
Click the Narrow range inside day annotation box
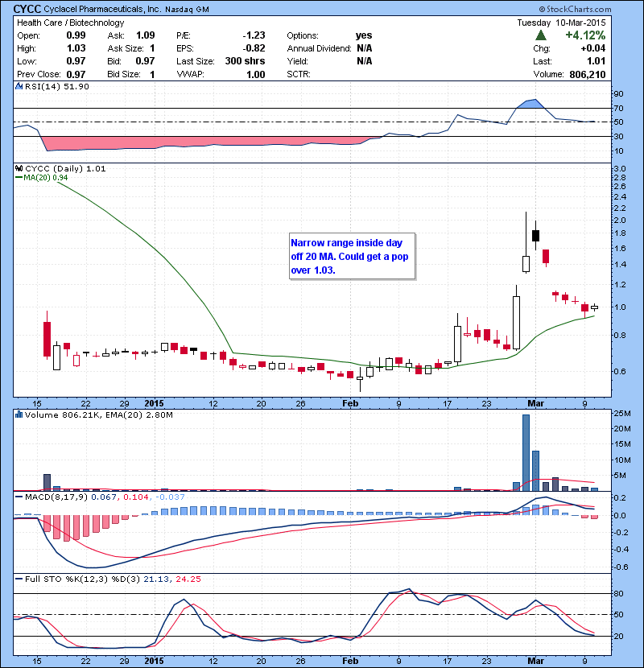pos(352,256)
